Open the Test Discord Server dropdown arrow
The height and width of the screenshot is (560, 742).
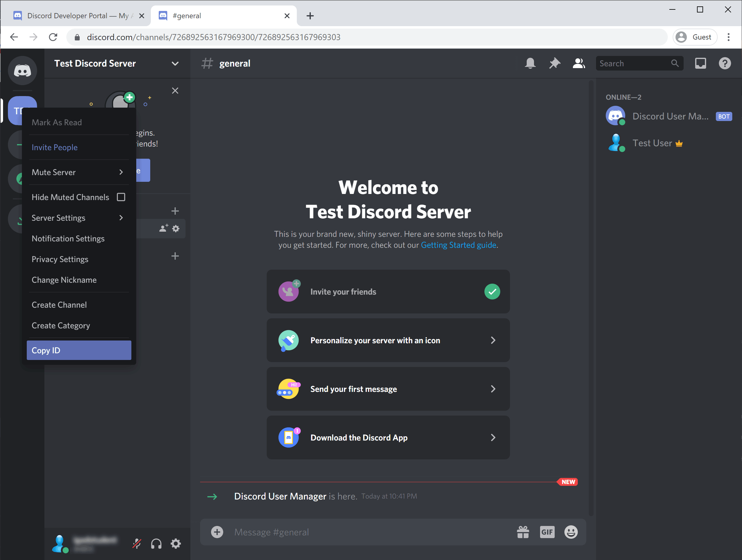tap(175, 64)
